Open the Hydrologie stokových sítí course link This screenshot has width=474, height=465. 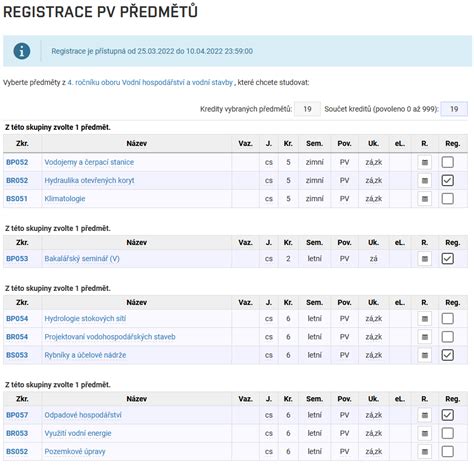tap(85, 319)
